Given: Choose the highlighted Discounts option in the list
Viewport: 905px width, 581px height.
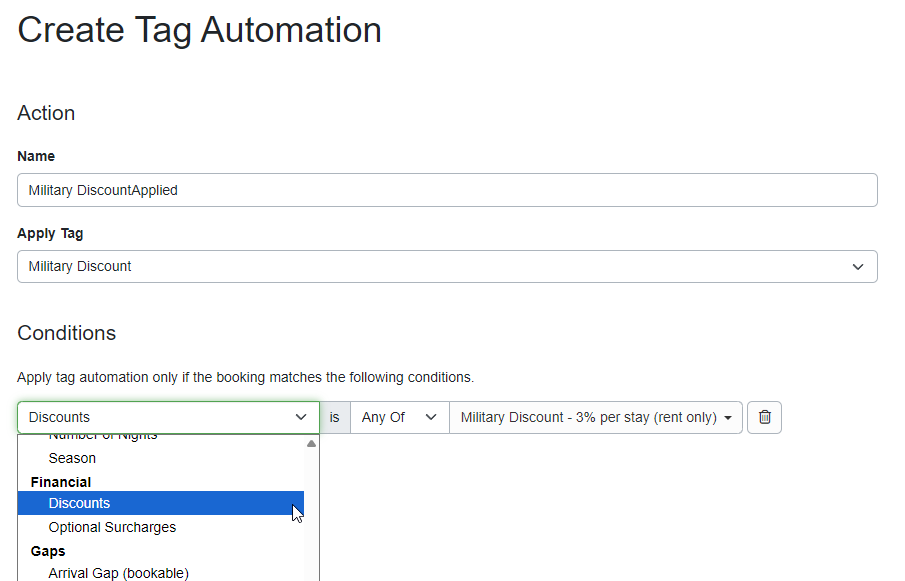Looking at the screenshot, I should click(79, 503).
